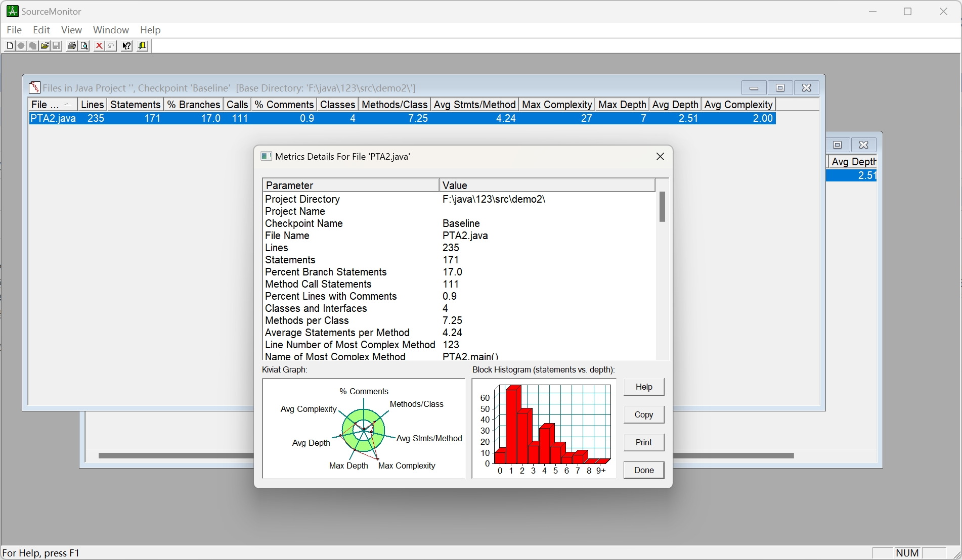Click the Block Histogram chart
This screenshot has height=560, width=962.
[x=544, y=428]
